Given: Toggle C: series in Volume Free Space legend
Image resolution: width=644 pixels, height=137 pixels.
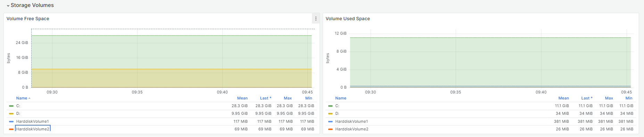Looking at the screenshot, I should pyautogui.click(x=18, y=106).
